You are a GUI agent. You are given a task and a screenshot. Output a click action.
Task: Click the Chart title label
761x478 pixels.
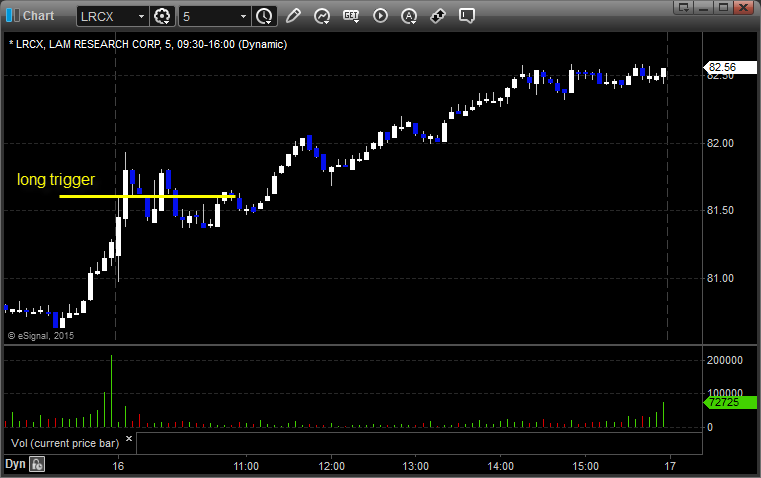coord(39,16)
